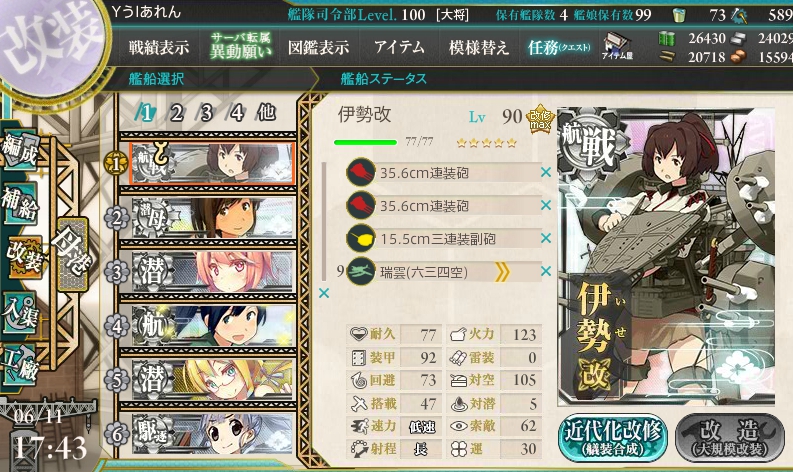This screenshot has width=793, height=472.
Task: Remove the 瑞雲(六三四空) equipment
Action: pyautogui.click(x=546, y=272)
